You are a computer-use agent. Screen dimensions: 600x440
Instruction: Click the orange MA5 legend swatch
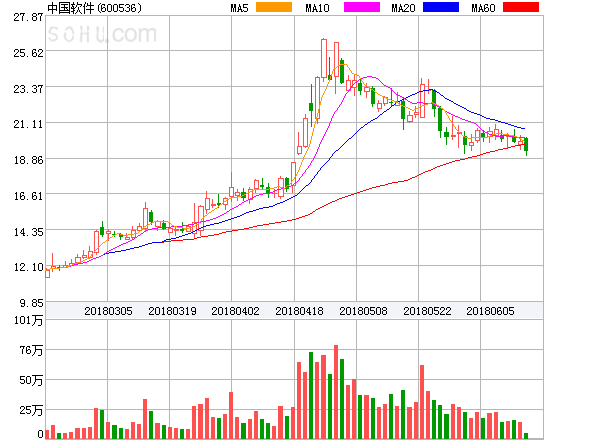click(274, 7)
